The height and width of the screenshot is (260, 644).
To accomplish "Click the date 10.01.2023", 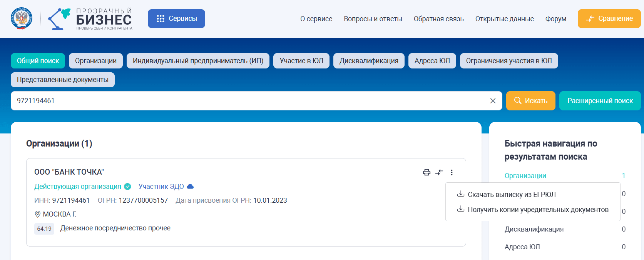I will pyautogui.click(x=270, y=200).
